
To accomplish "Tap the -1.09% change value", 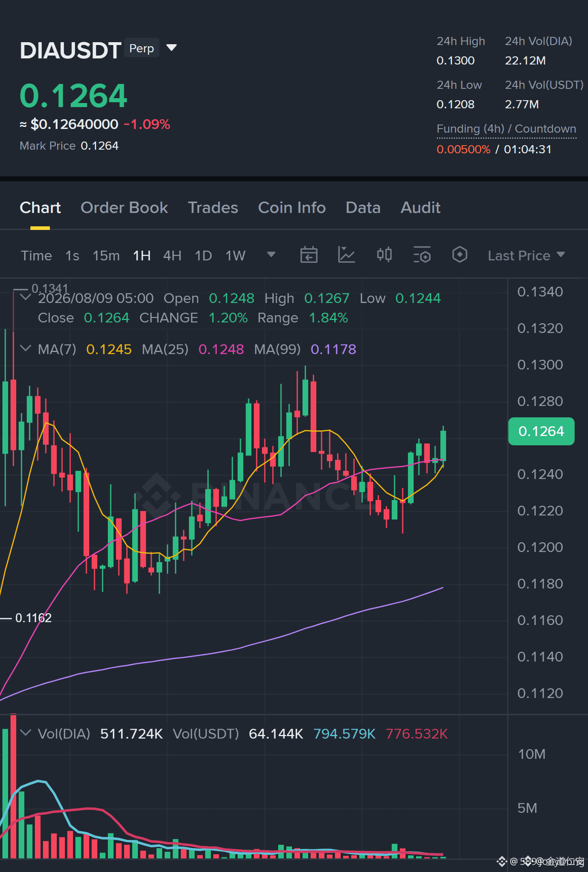I will coord(147,124).
